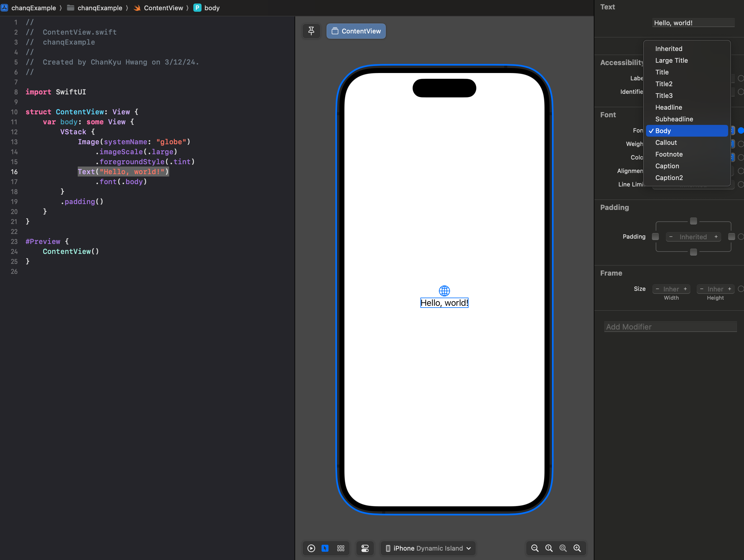Toggle the leading padding checkbox
The height and width of the screenshot is (560, 744).
click(x=655, y=237)
